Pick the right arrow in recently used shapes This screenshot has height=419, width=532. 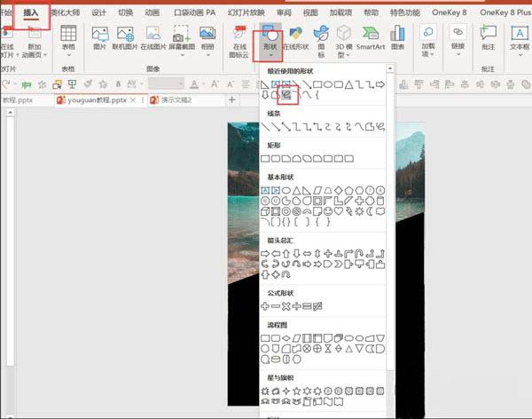(380, 84)
